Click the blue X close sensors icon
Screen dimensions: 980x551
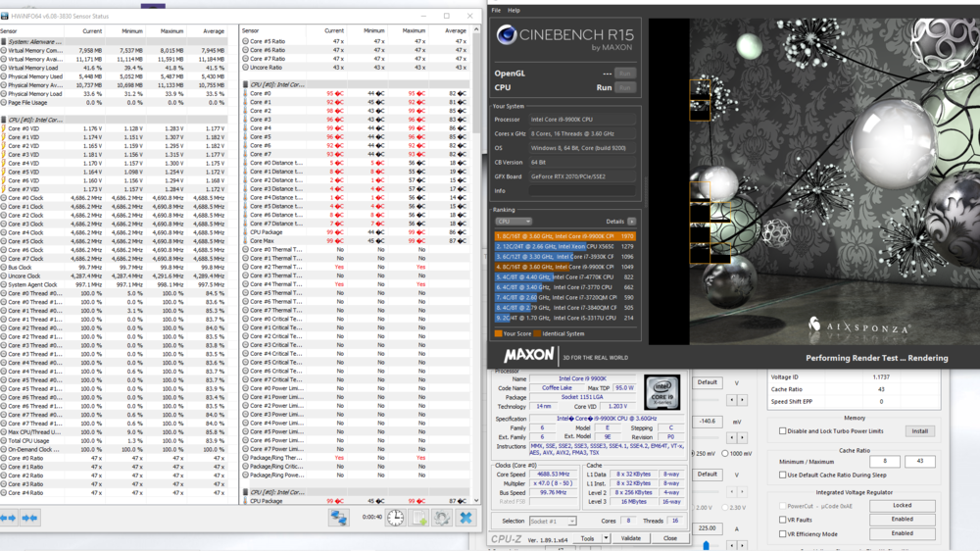(x=466, y=518)
